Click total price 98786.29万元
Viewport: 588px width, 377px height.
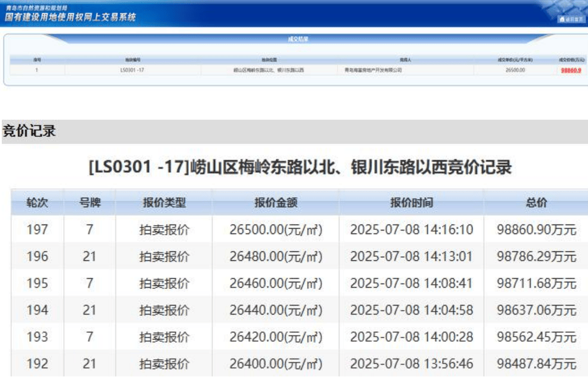coord(537,256)
